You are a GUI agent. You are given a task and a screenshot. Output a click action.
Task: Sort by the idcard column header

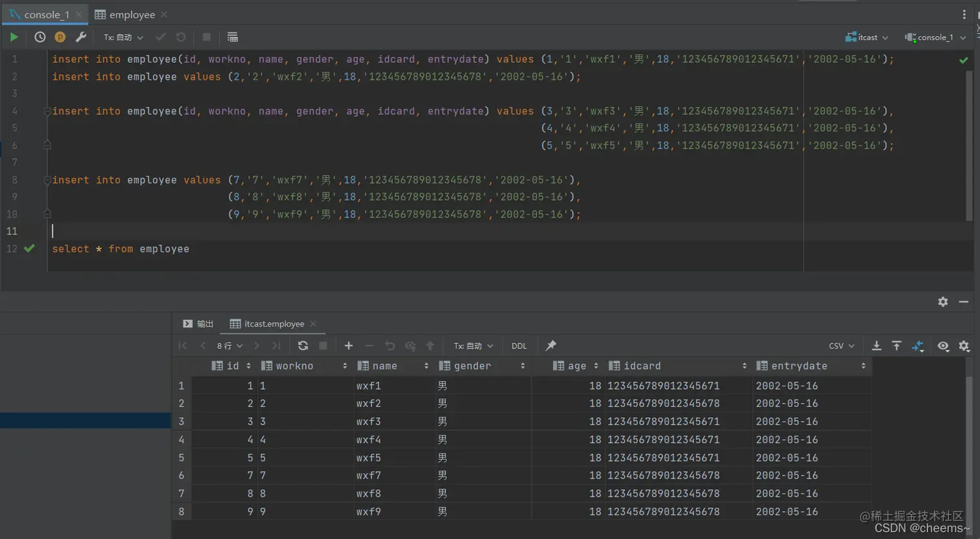pyautogui.click(x=679, y=366)
